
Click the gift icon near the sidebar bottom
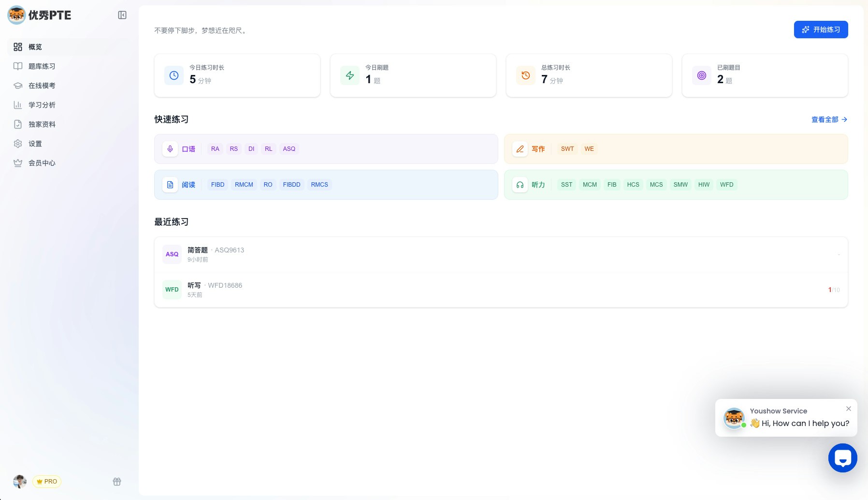pos(117,482)
